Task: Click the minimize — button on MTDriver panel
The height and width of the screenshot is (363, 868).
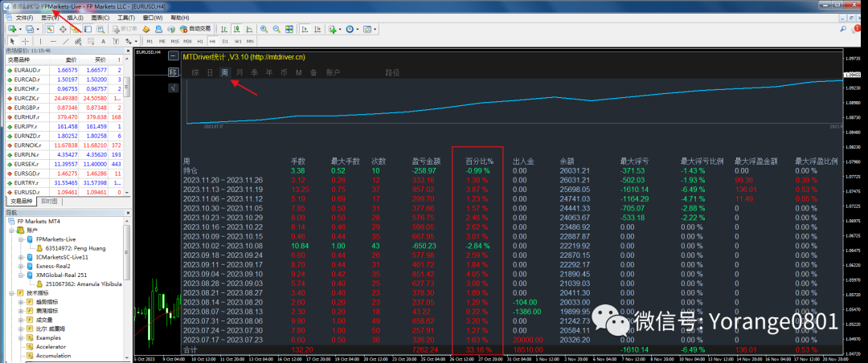Action: (x=174, y=56)
